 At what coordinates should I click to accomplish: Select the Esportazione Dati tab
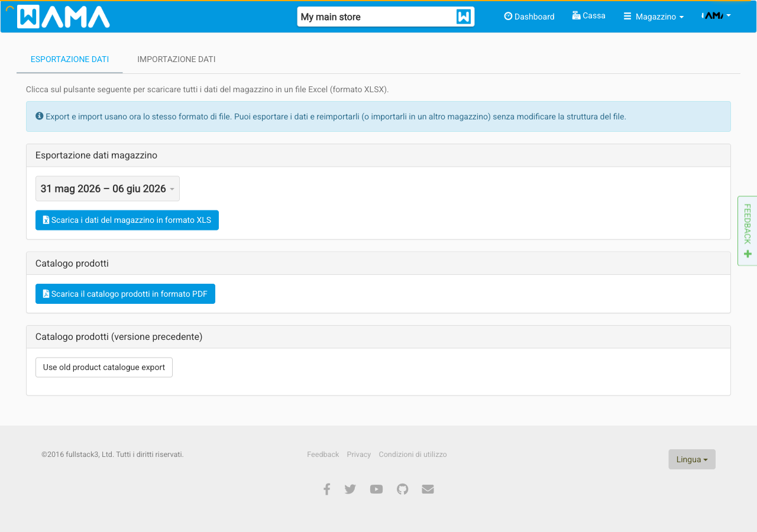tap(70, 59)
